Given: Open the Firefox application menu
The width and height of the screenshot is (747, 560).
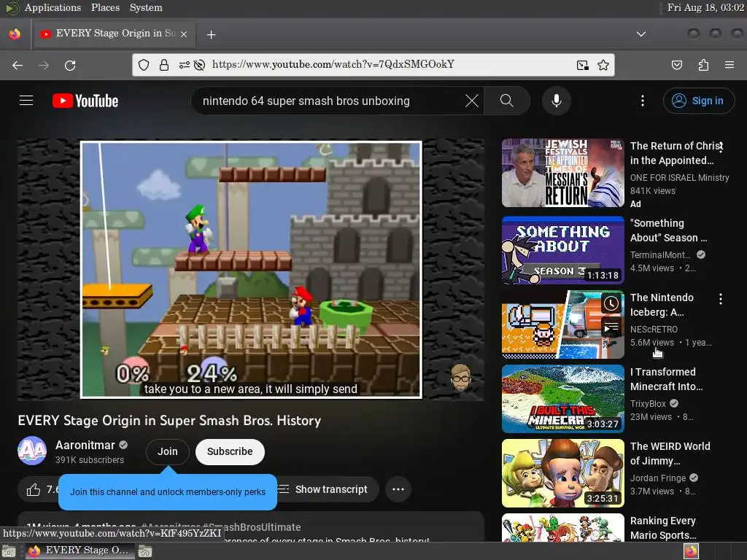Looking at the screenshot, I should [x=729, y=65].
